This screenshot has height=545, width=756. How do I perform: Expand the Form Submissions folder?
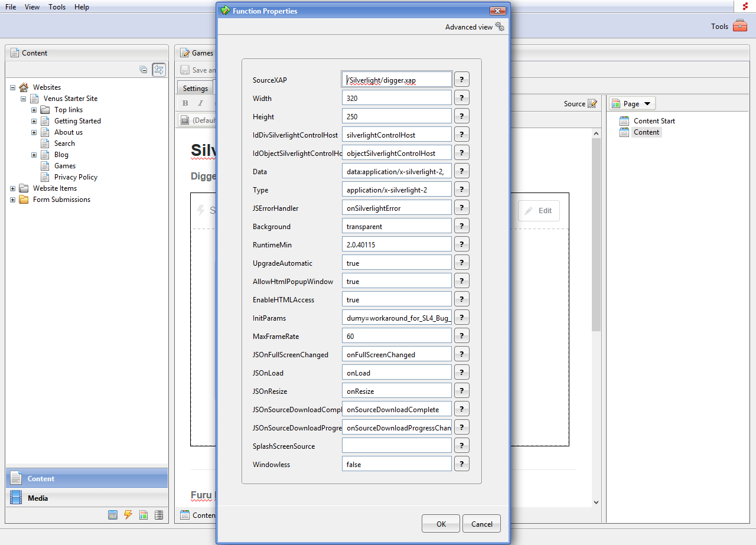pyautogui.click(x=12, y=200)
